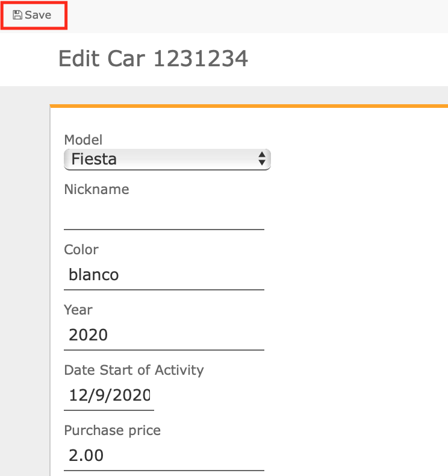
Task: Click the Date Start of Activity label
Action: coord(134,370)
